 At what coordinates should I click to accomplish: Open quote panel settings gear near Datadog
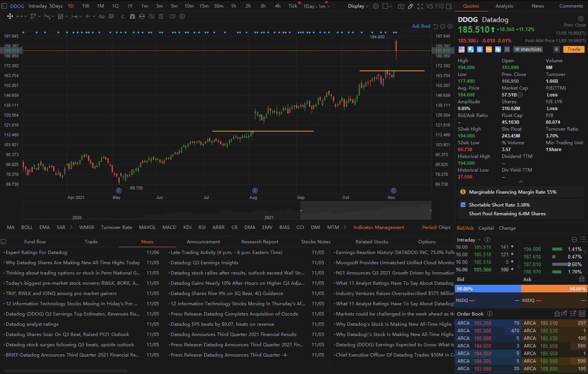click(x=581, y=19)
